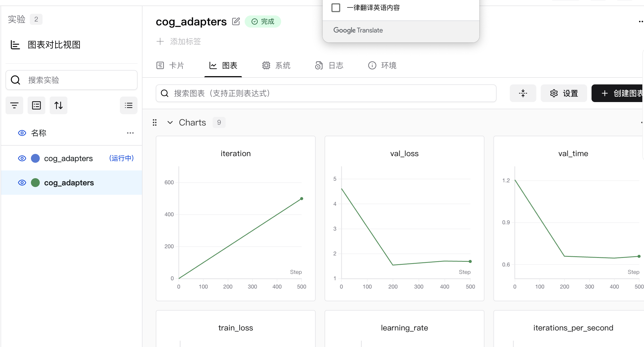644x347 pixels.
Task: Click the green color dot of cog_adapters
Action: pyautogui.click(x=35, y=182)
